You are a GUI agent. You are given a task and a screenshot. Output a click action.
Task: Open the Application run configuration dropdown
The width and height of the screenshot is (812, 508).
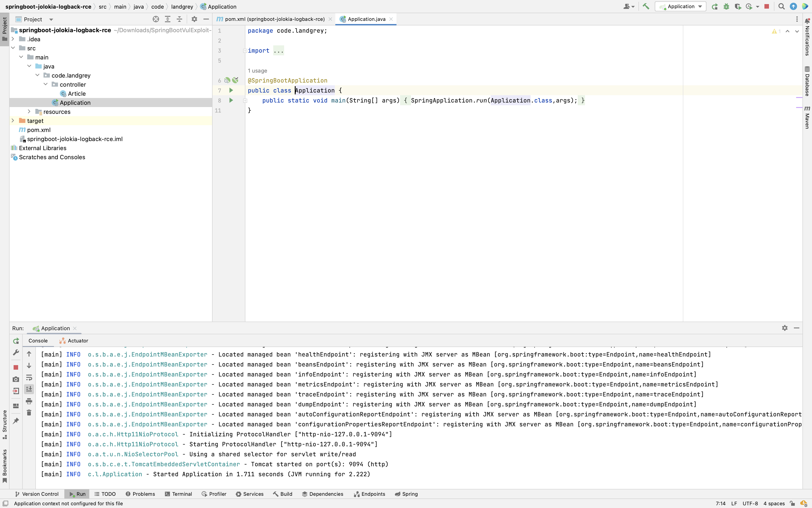(680, 6)
